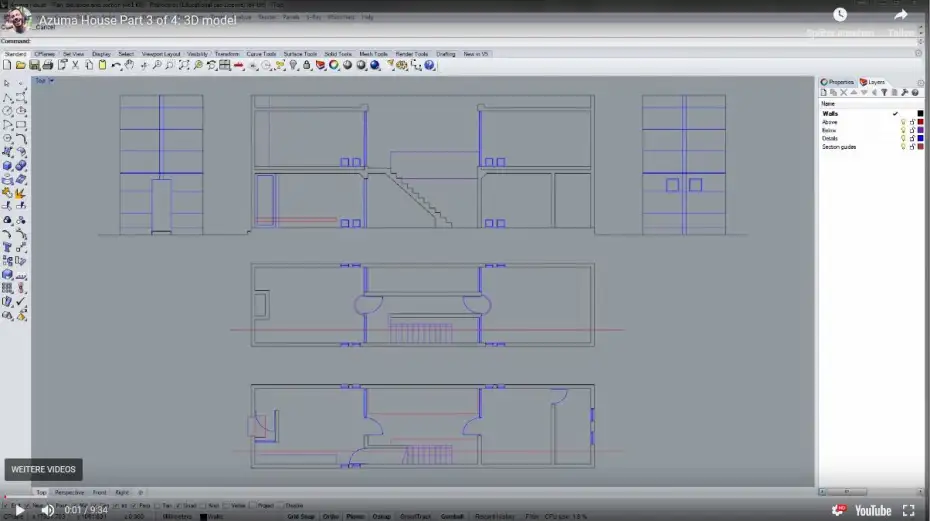Switch to Front viewport tab
The image size is (930, 521).
point(100,493)
